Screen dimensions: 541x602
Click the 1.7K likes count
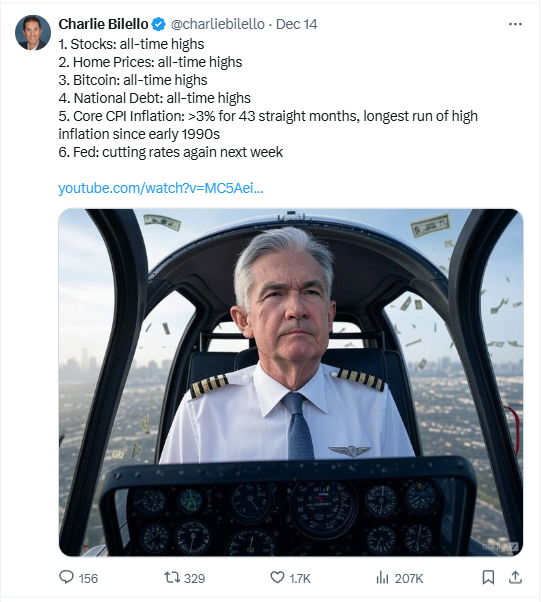(x=300, y=578)
